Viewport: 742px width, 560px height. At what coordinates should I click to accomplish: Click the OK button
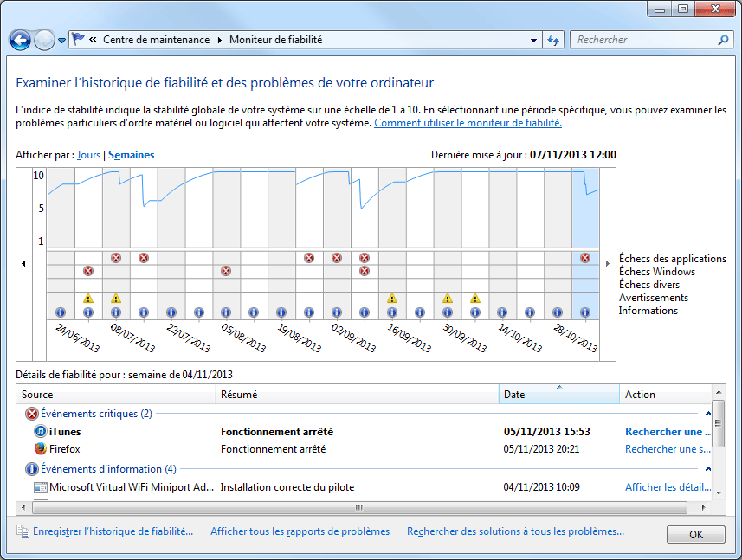695,534
